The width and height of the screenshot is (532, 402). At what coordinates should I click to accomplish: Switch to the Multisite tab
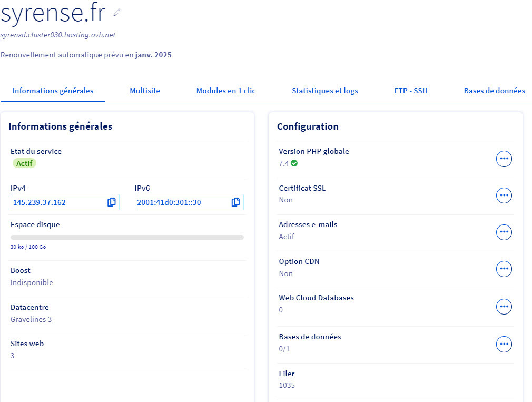click(x=145, y=91)
